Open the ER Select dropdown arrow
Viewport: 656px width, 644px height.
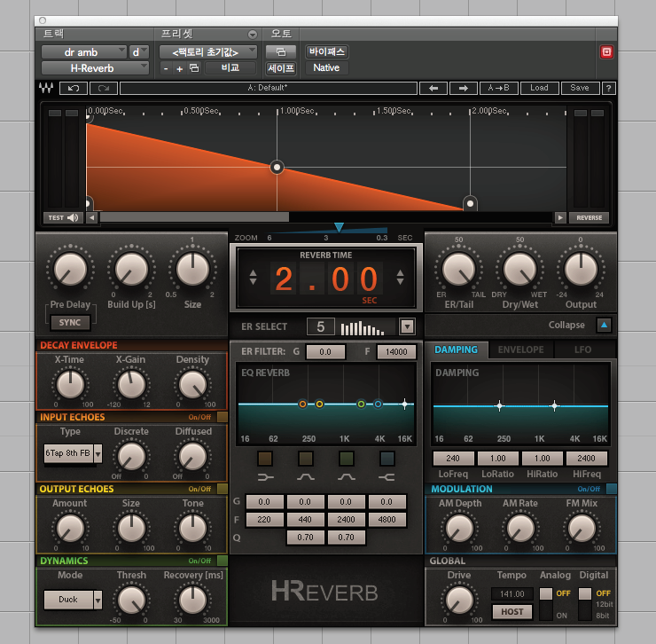pyautogui.click(x=407, y=326)
